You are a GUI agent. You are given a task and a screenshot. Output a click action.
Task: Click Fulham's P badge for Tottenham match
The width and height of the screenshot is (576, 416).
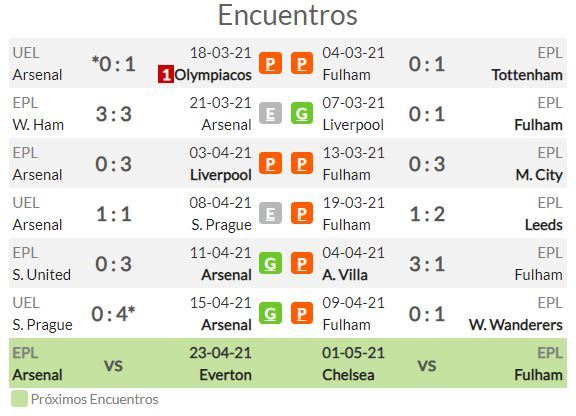302,64
